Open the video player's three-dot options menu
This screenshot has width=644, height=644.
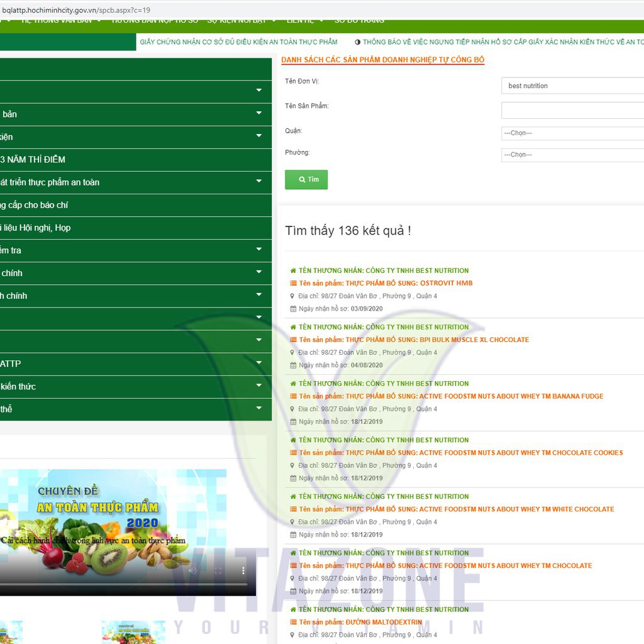[243, 570]
